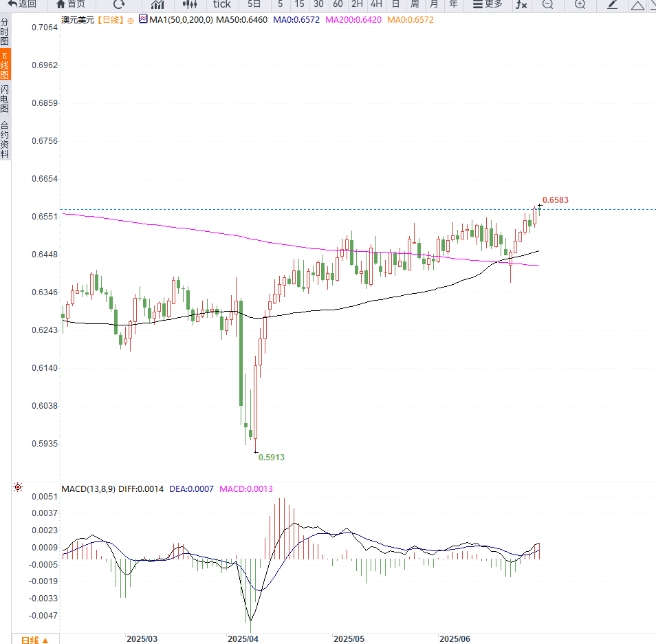This screenshot has height=644, width=656.
Task: Expand the 日线 period selector at bottom
Action: [34, 640]
